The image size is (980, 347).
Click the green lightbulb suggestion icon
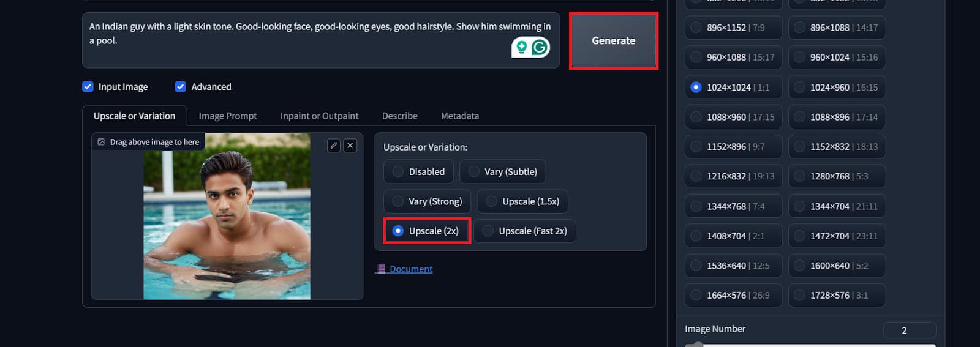coord(521,47)
